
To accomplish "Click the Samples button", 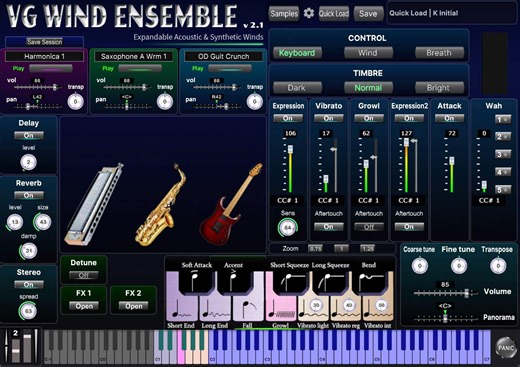I will pyautogui.click(x=284, y=14).
